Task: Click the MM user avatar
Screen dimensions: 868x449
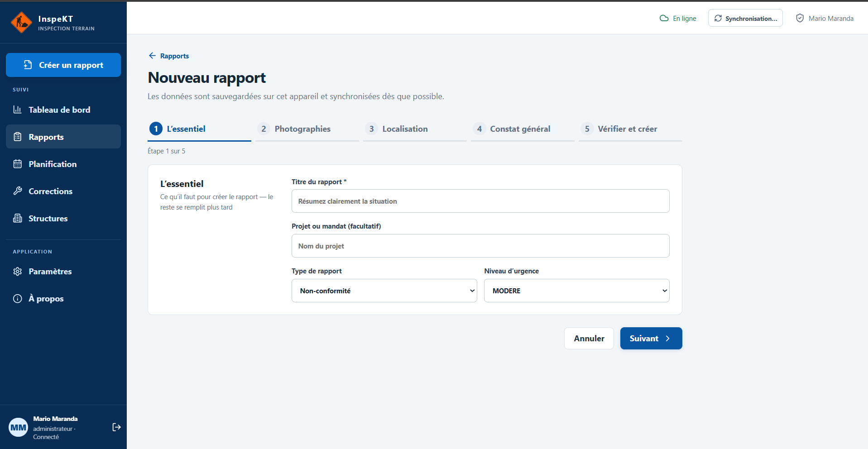Action: [19, 427]
